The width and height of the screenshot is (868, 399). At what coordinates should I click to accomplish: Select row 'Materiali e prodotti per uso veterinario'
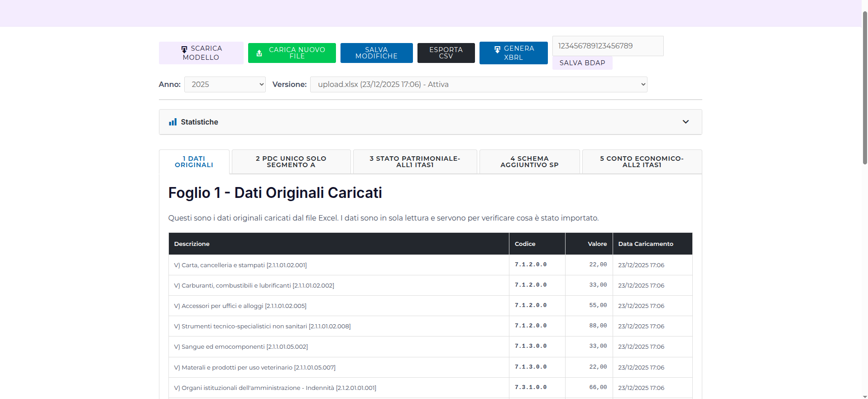(431, 367)
